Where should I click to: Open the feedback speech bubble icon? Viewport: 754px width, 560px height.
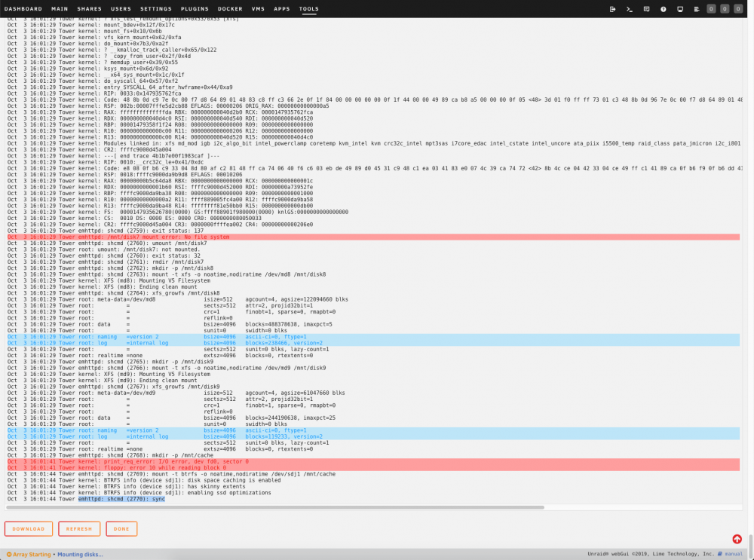pyautogui.click(x=646, y=8)
